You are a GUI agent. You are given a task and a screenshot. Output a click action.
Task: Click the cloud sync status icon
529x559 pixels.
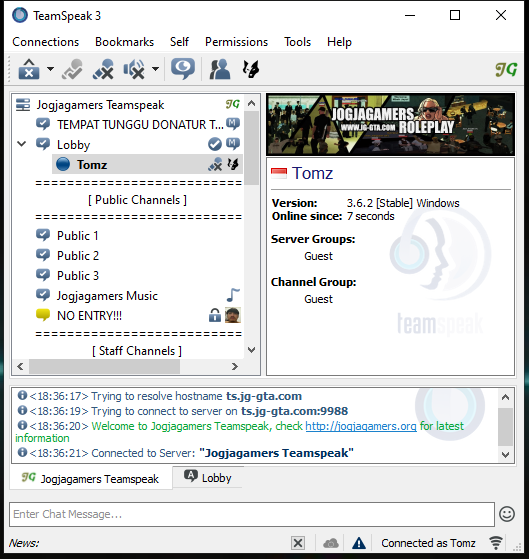click(x=331, y=543)
